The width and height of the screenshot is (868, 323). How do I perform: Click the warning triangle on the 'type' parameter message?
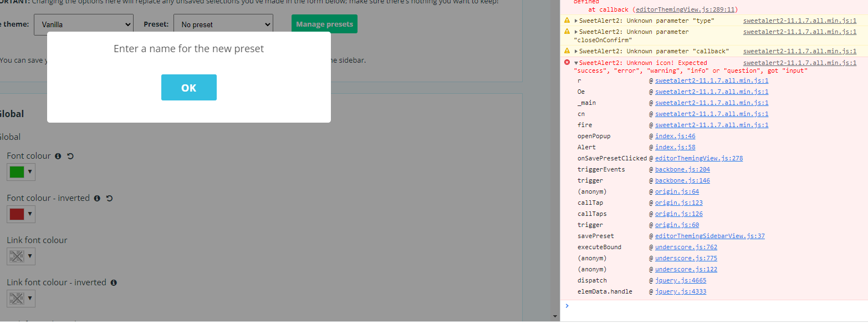pyautogui.click(x=566, y=20)
